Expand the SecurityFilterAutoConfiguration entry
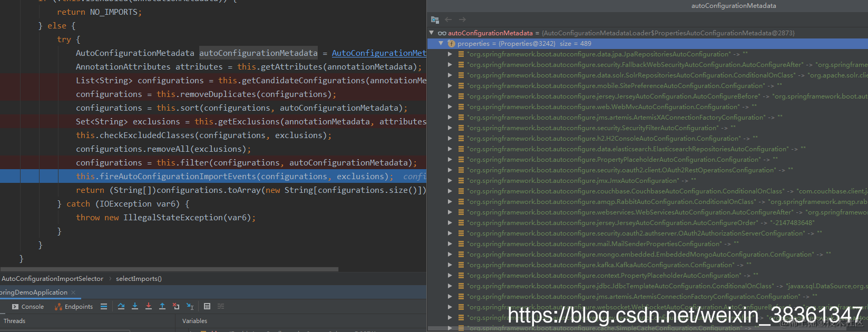 click(x=450, y=128)
